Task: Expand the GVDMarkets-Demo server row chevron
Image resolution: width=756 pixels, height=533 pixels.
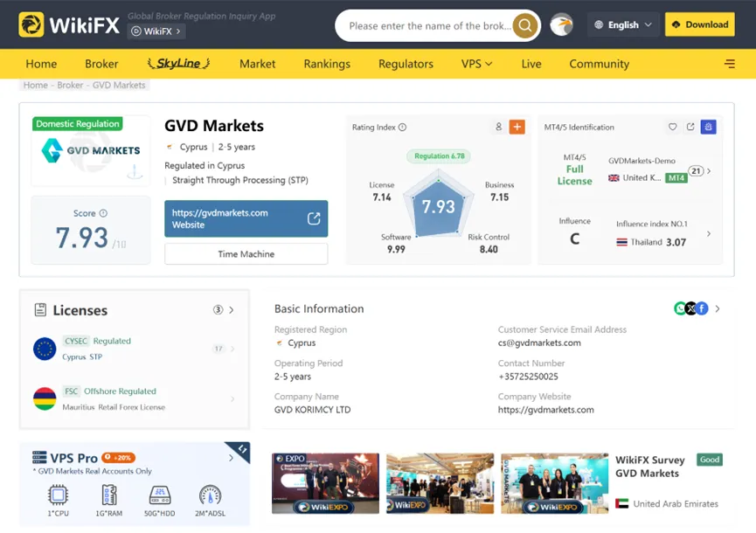Action: pyautogui.click(x=709, y=171)
